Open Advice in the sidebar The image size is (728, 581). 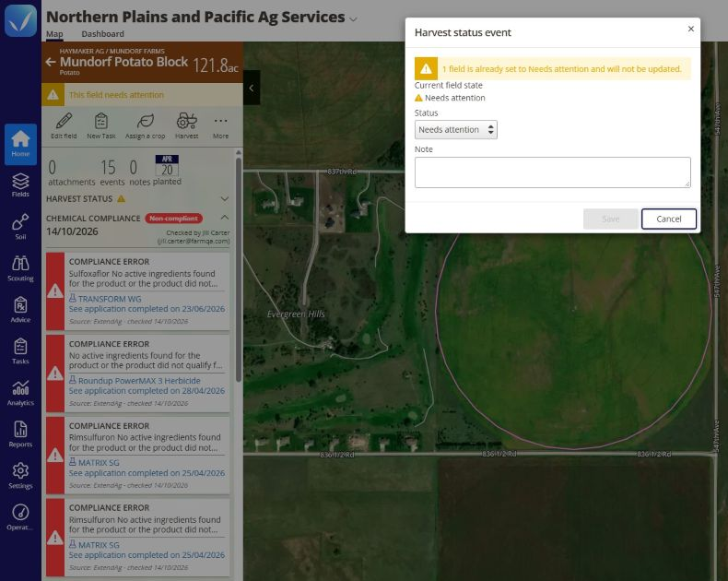point(20,310)
